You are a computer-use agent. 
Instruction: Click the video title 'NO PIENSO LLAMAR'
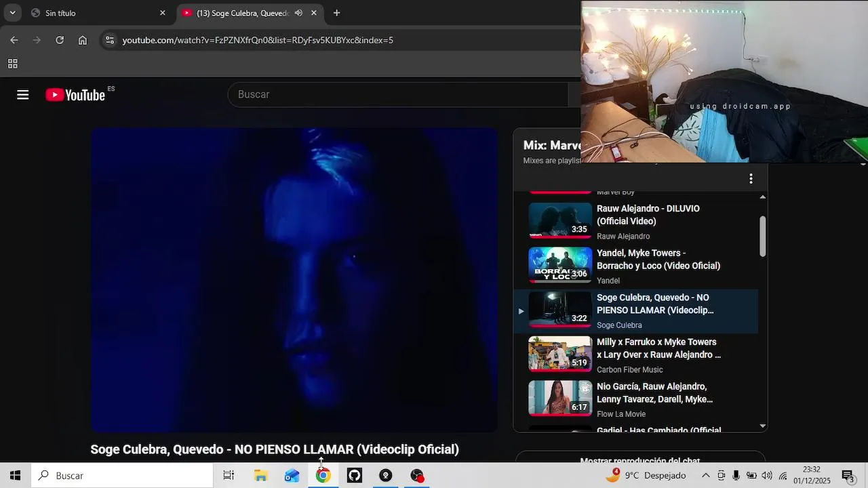click(x=275, y=449)
